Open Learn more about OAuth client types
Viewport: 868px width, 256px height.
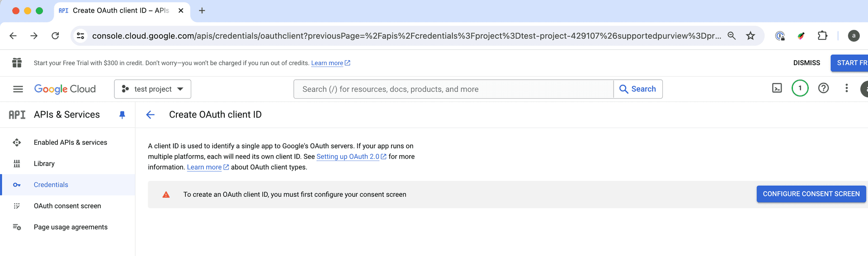208,167
